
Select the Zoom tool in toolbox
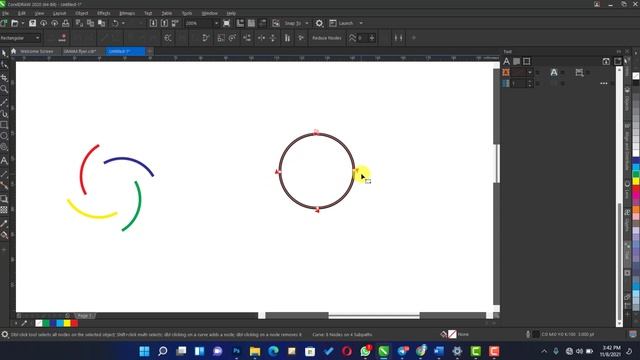4,89
